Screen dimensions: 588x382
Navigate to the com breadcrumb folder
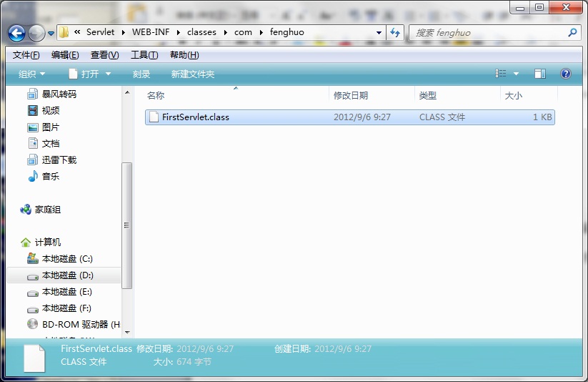click(243, 32)
